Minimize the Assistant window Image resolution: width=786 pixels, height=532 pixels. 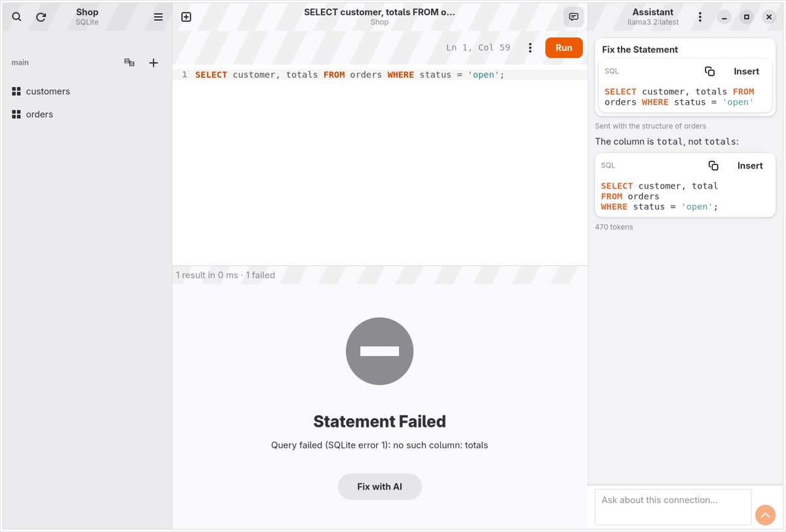click(724, 17)
